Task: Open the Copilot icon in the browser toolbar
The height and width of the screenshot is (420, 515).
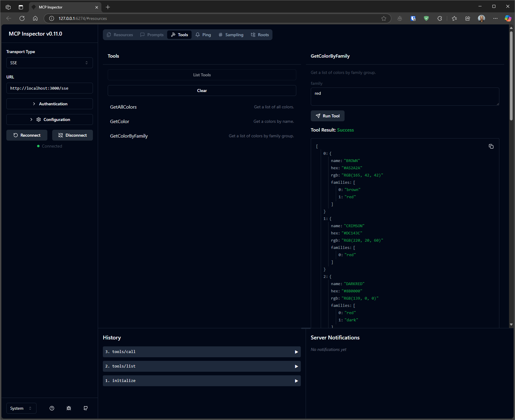Action: pos(508,18)
